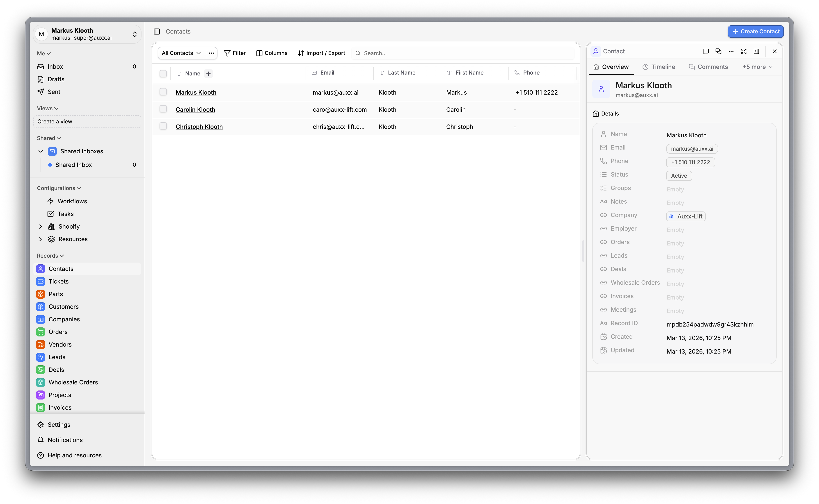This screenshot has height=504, width=819.
Task: Expand the Contact panel to fullscreen
Action: coord(744,51)
